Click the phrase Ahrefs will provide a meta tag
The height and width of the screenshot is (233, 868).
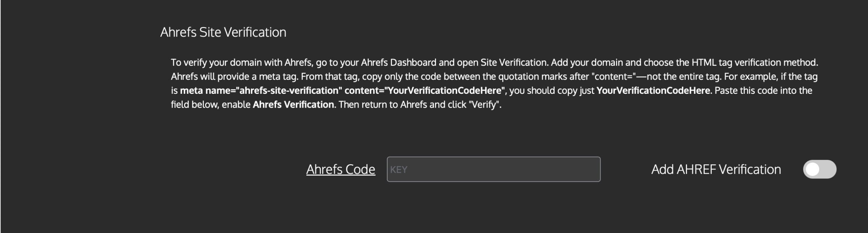point(234,77)
